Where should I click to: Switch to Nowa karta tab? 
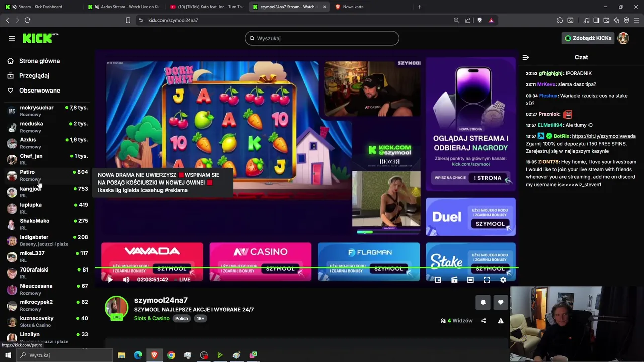coord(370,7)
